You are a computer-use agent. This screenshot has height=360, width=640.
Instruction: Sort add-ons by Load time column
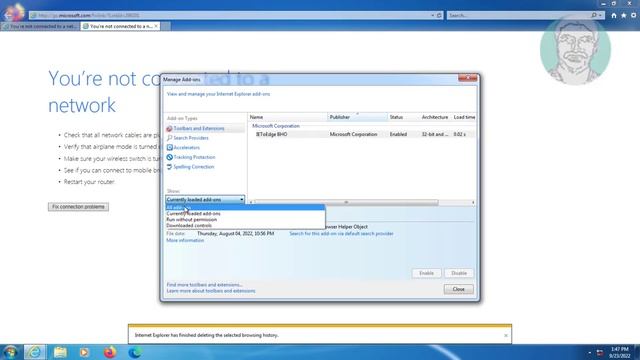point(464,117)
